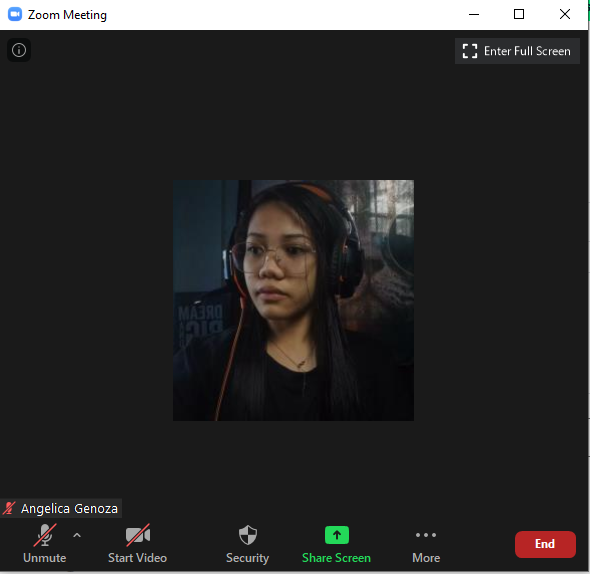Viewport: 590px width, 574px height.
Task: Click the Security shield icon
Action: tap(248, 535)
